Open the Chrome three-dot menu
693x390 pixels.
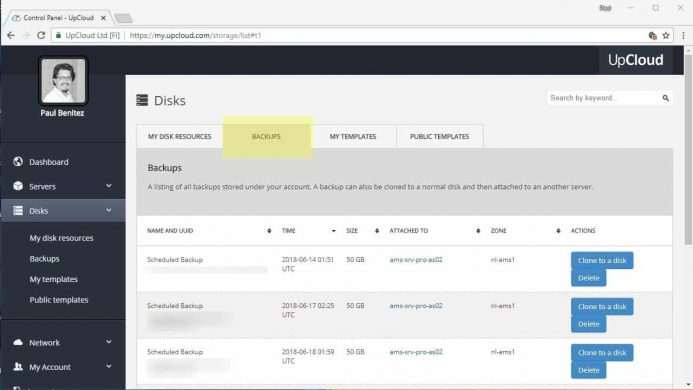tap(683, 35)
